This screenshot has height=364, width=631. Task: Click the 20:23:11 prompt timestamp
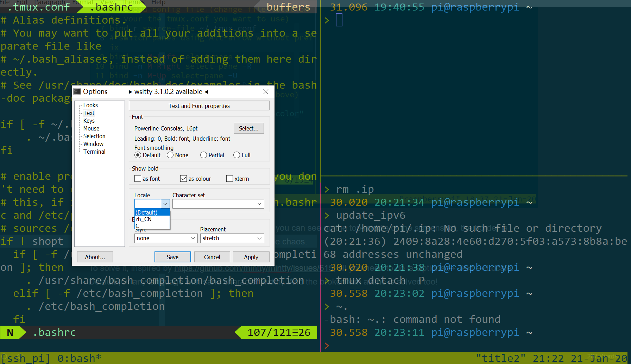tap(399, 332)
